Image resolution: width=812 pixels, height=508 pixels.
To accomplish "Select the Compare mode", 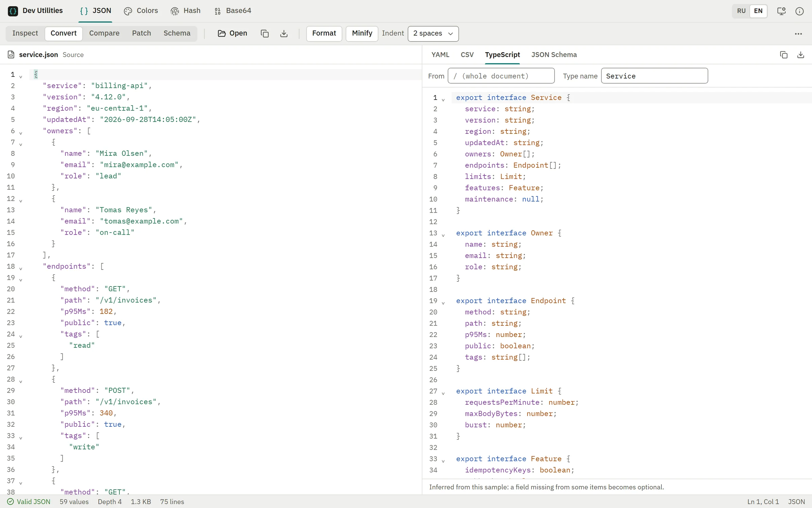I will (104, 33).
